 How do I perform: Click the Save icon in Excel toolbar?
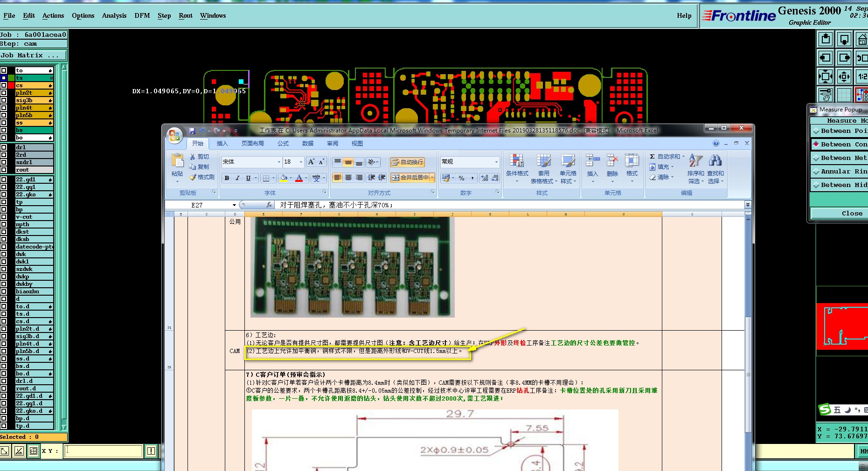(x=192, y=131)
